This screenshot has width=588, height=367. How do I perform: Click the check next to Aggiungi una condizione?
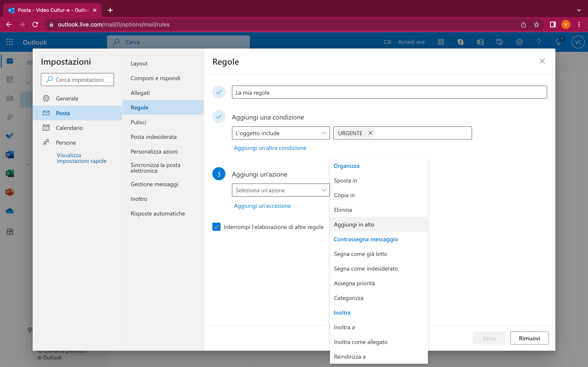click(x=219, y=117)
